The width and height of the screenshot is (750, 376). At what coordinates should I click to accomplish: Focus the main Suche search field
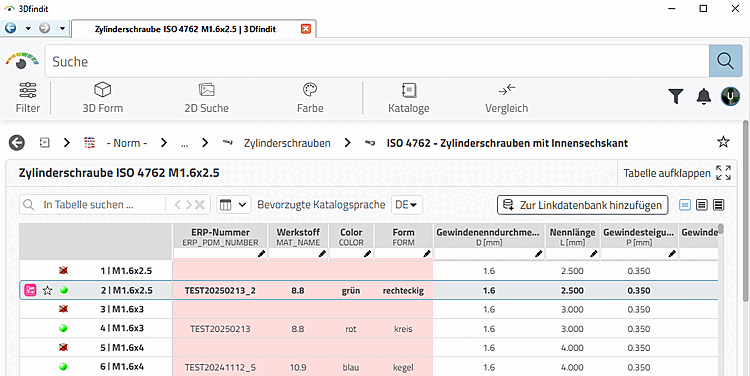coord(376,61)
